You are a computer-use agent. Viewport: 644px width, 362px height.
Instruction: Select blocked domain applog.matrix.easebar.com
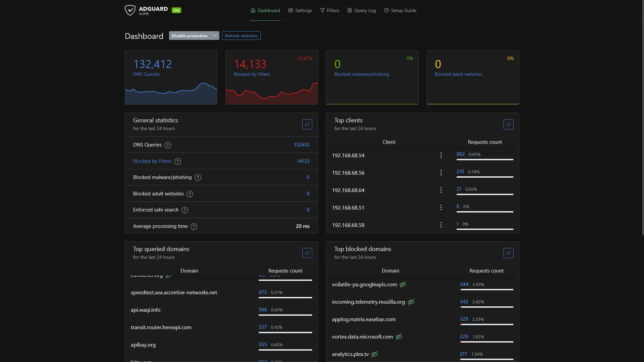[364, 319]
